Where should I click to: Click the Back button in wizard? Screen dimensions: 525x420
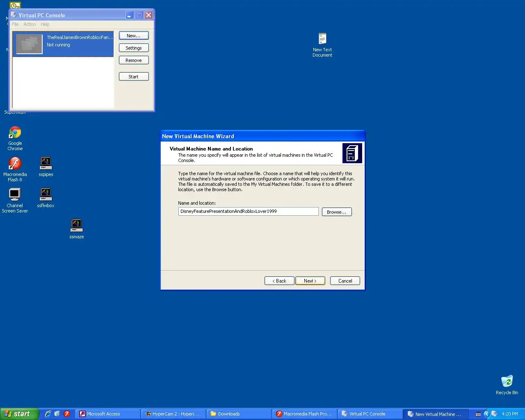(279, 281)
